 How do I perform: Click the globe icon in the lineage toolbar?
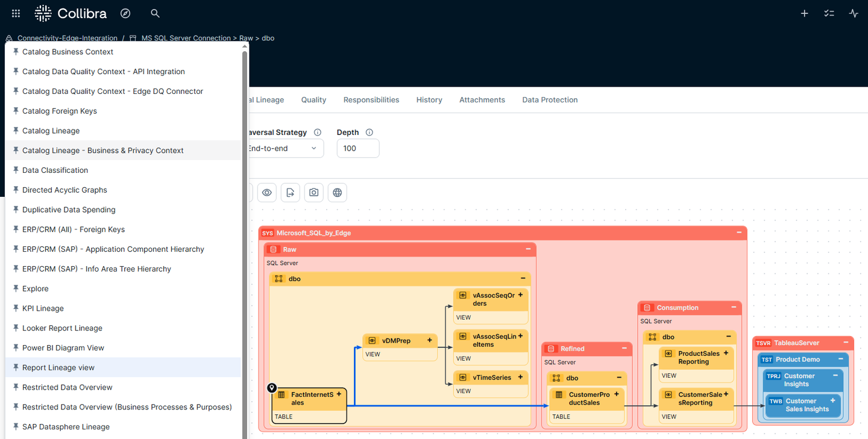[x=337, y=192]
